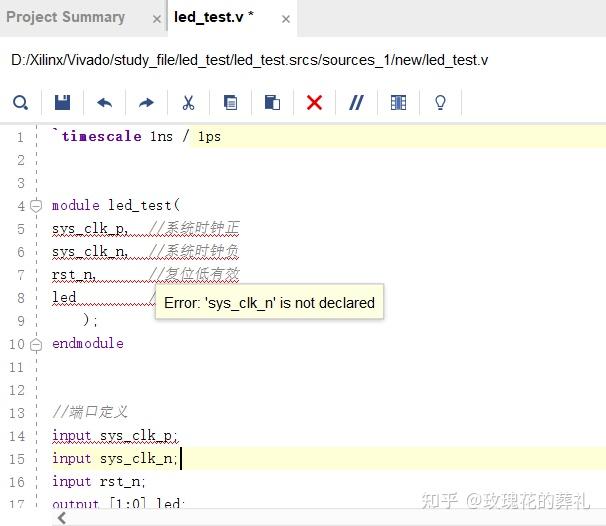Paste clipboard with the paste icon
This screenshot has width=606, height=526.
click(x=272, y=103)
